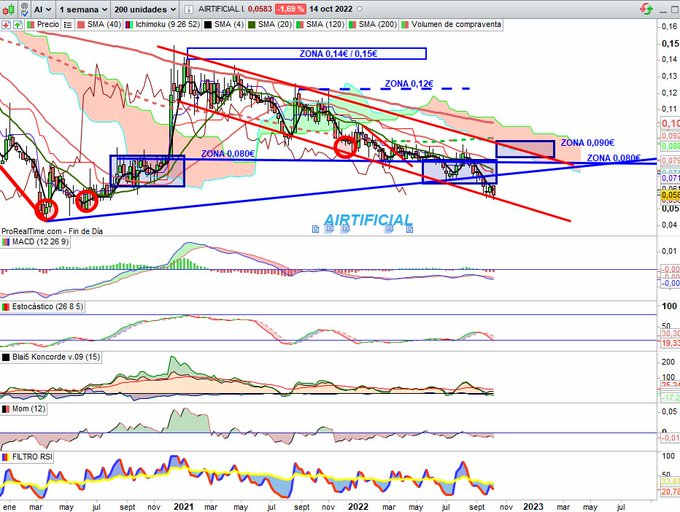Click the 'ProRealTime.com - Fin de Día' text
This screenshot has width=680, height=512.
[52, 232]
